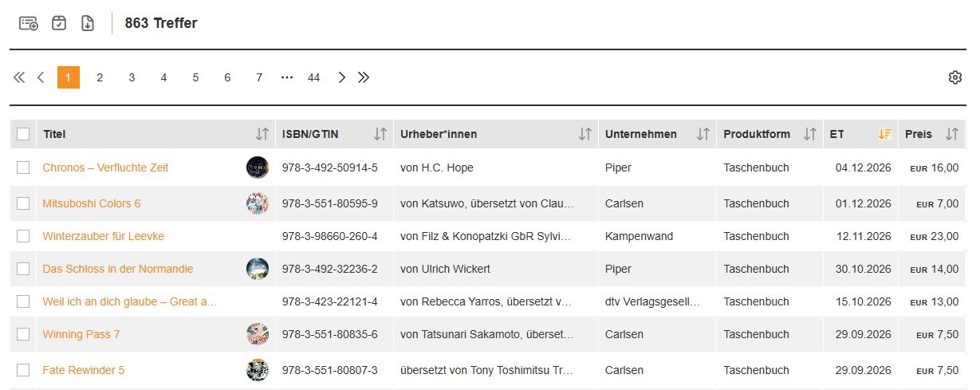Open table settings gear icon
The width and height of the screenshot is (980, 390).
pyautogui.click(x=954, y=77)
